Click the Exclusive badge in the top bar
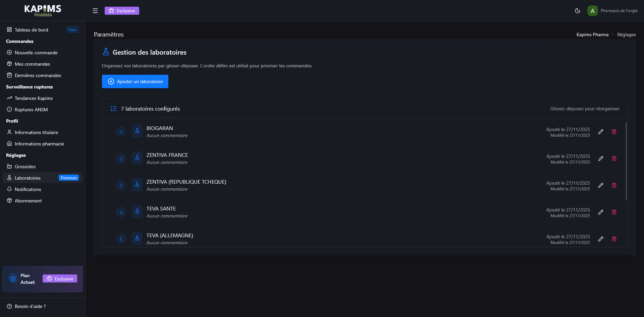Screen dimensions: 644x317 point(122,11)
